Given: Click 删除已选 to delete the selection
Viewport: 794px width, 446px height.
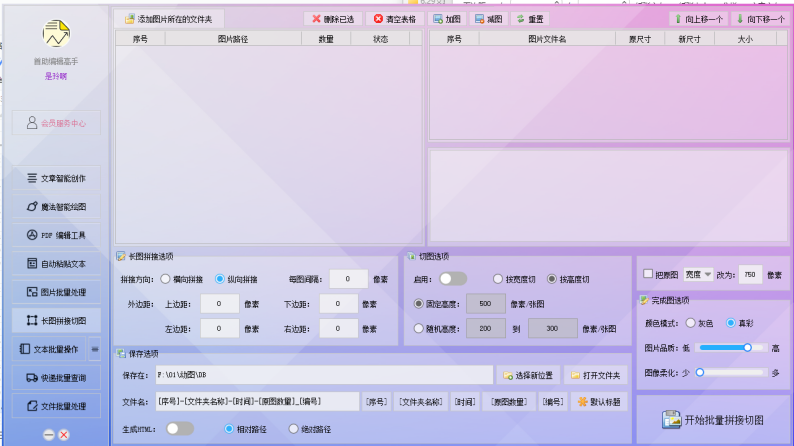Looking at the screenshot, I should [333, 19].
